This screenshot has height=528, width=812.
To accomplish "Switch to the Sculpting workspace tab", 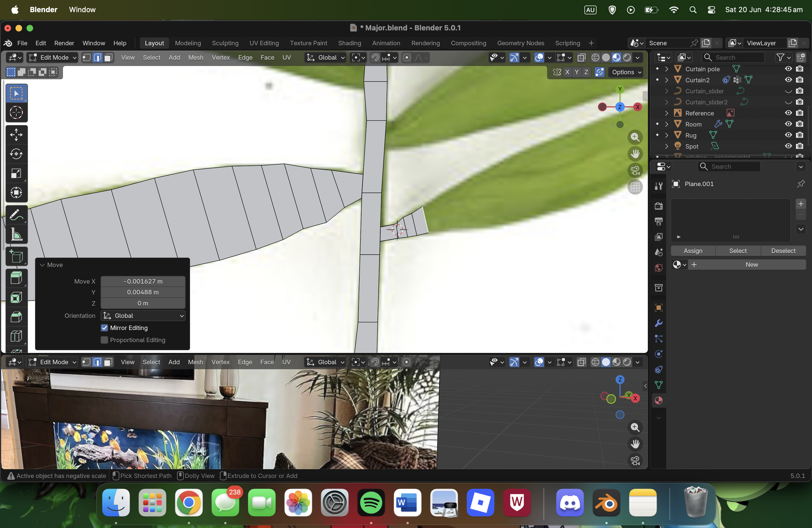I will click(x=225, y=43).
